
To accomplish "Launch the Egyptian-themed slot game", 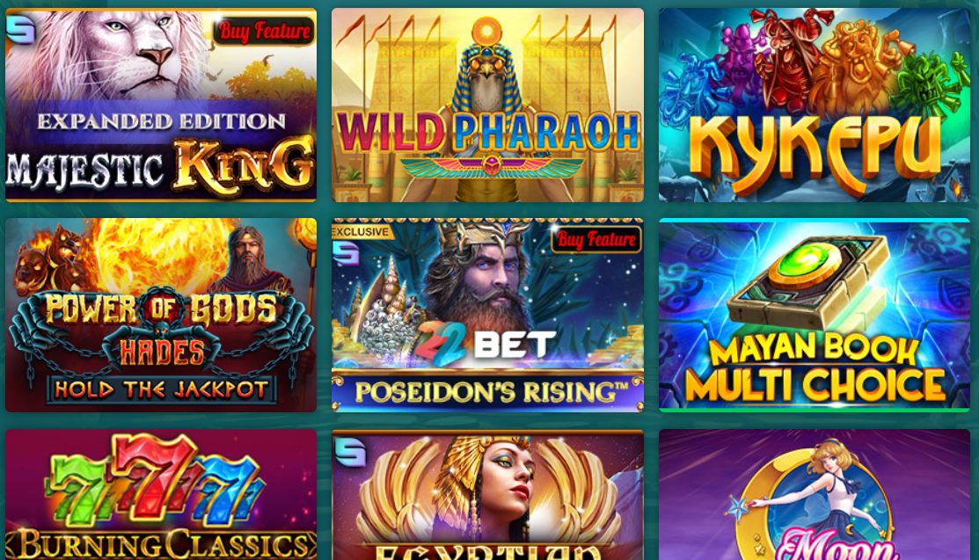I will coord(487,494).
